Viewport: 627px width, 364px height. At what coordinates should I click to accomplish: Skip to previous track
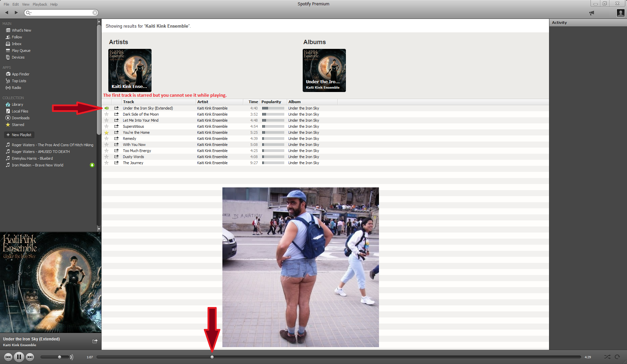pos(8,357)
